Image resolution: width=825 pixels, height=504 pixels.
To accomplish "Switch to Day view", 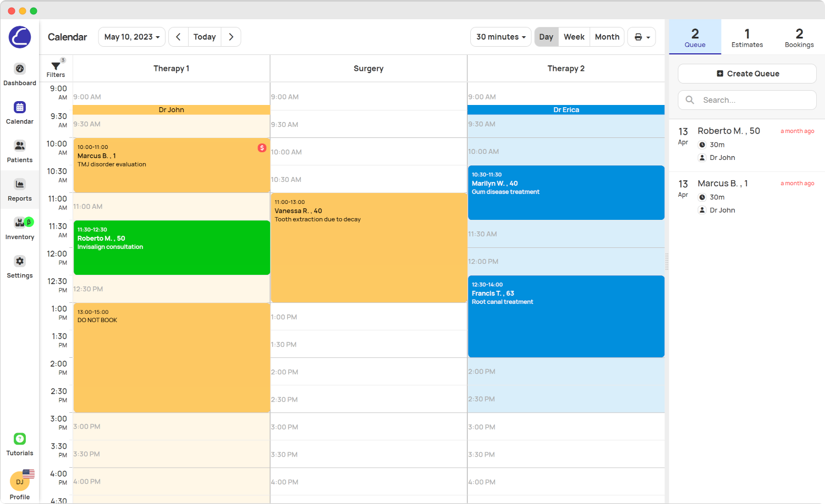I will pos(546,37).
